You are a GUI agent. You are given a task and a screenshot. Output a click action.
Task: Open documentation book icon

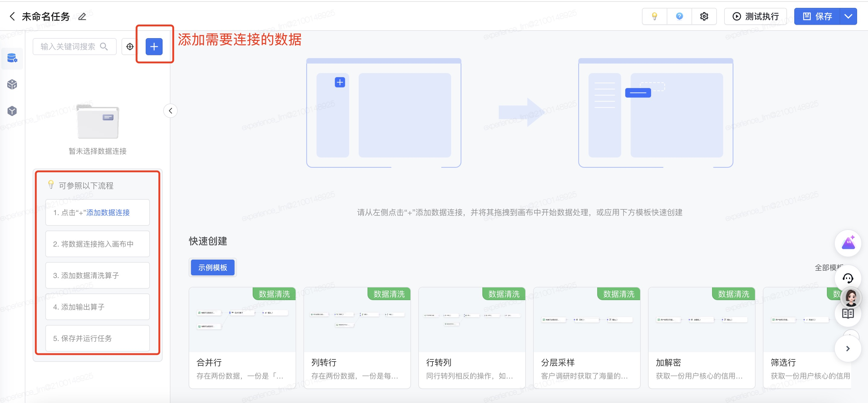pos(848,314)
